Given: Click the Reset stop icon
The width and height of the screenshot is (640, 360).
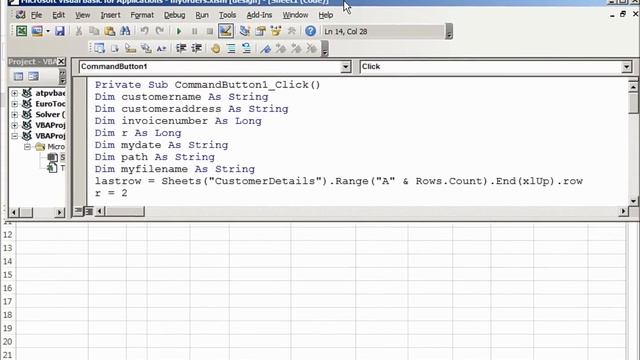Looking at the screenshot, I should click(x=210, y=31).
